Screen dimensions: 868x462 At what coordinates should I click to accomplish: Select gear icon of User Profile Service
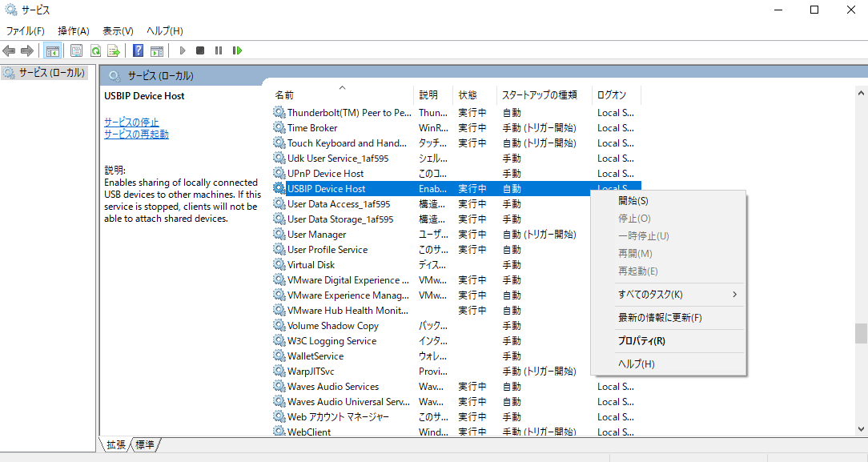click(x=279, y=250)
